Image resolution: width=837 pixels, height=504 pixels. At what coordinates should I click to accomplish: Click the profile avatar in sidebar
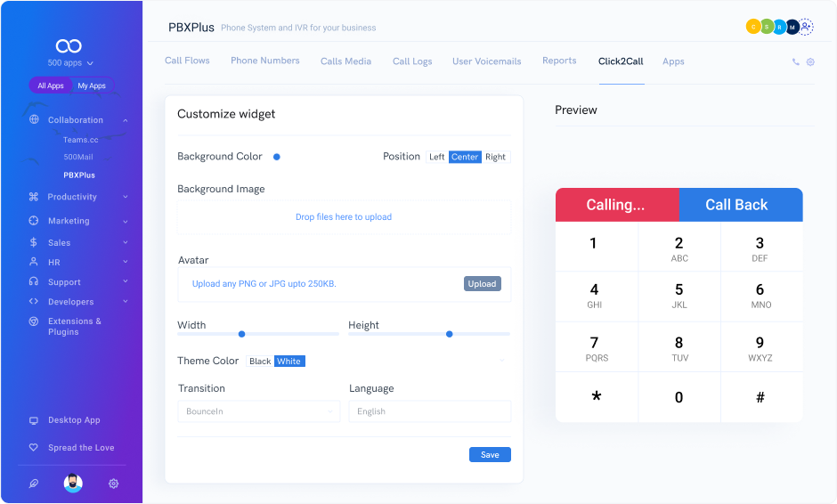pyautogui.click(x=73, y=484)
